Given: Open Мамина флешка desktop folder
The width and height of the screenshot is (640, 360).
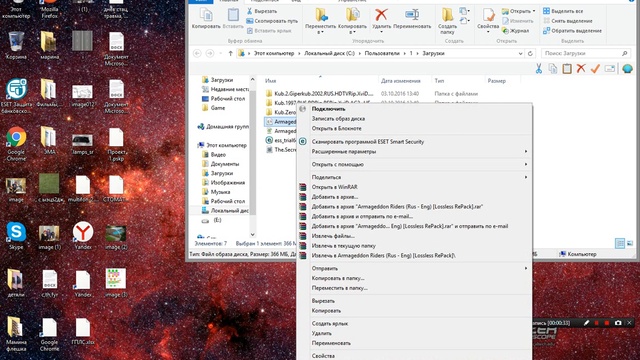Looking at the screenshot, I should [16, 334].
